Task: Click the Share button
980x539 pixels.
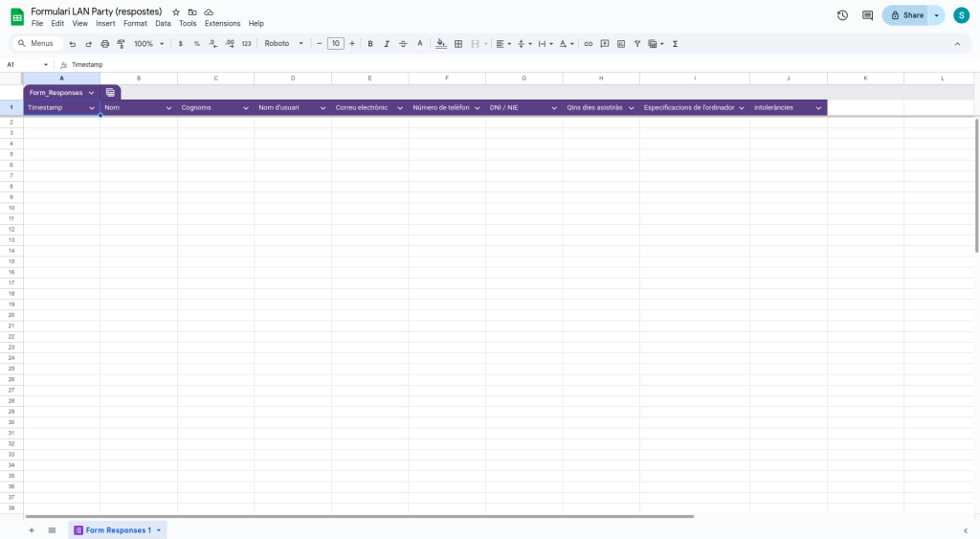Action: [906, 15]
